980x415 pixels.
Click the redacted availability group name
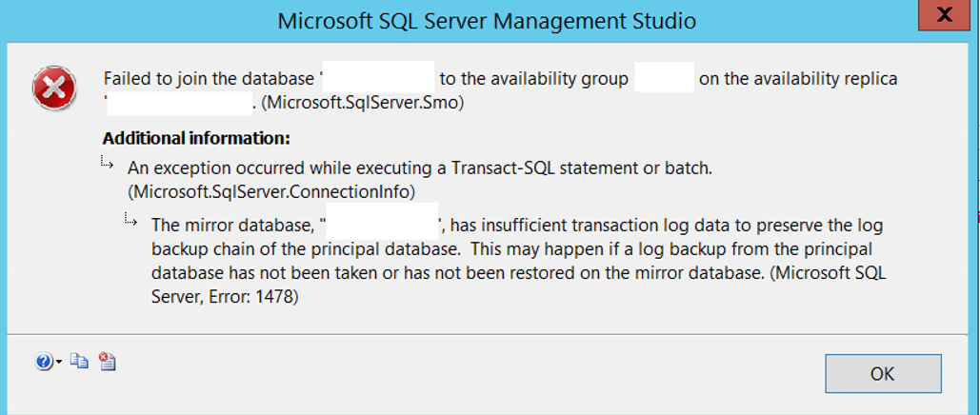[665, 77]
